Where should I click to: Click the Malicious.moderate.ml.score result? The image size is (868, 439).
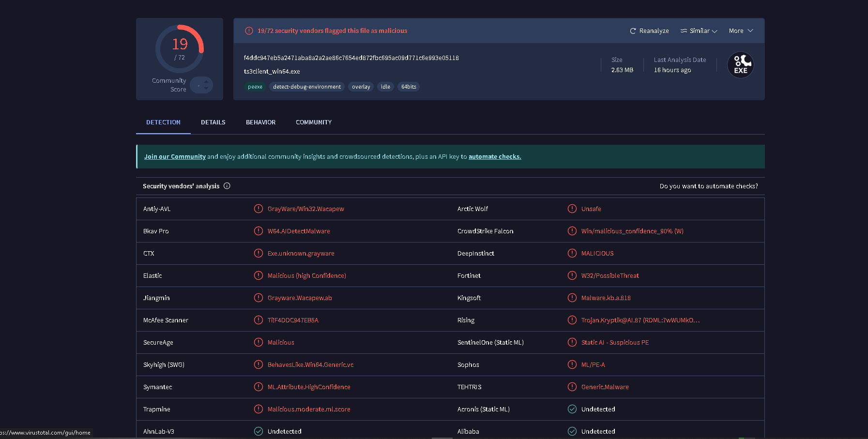coord(309,409)
